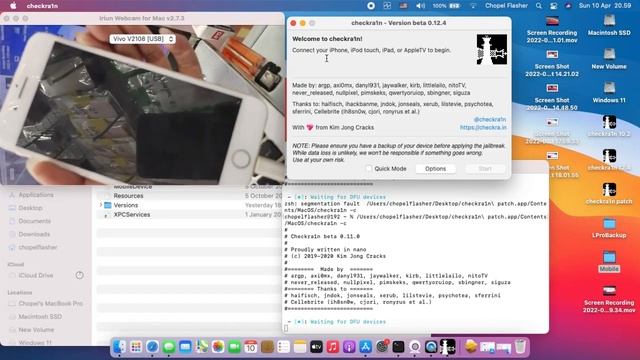Open Downloads in the Finder sidebar

pyautogui.click(x=34, y=234)
